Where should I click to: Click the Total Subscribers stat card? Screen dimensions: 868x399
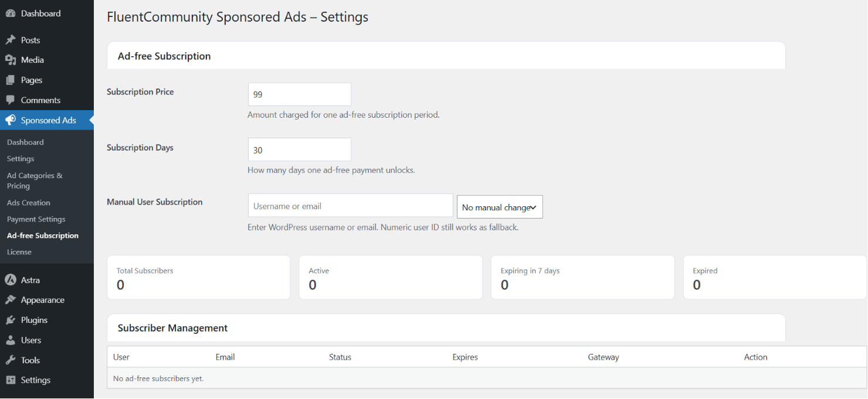tap(199, 277)
